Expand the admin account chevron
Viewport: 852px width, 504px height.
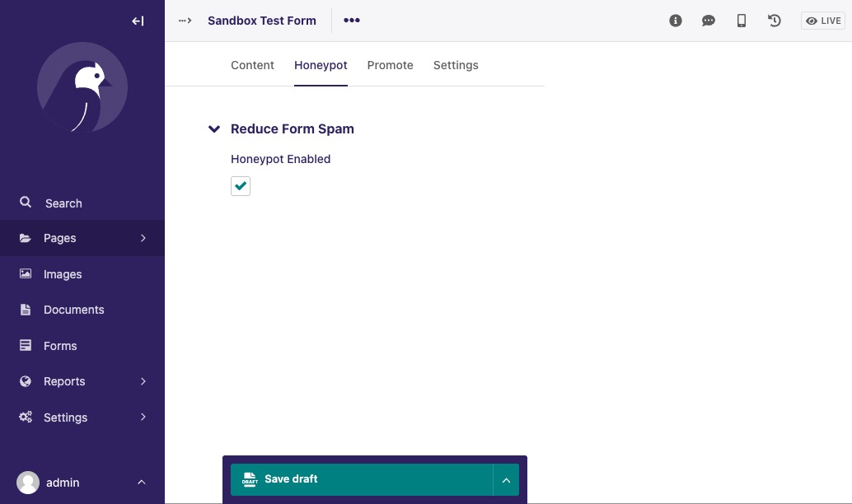click(142, 483)
